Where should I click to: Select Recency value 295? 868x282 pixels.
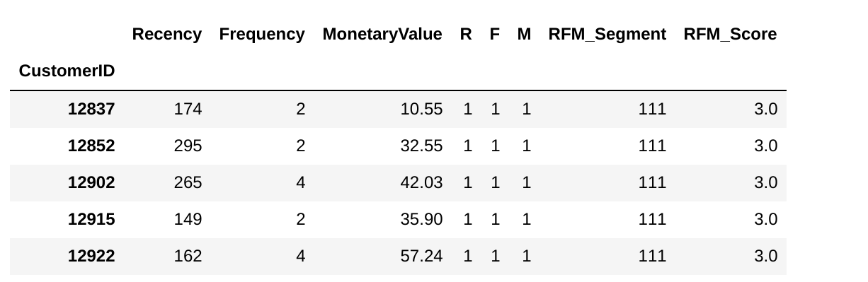click(x=188, y=146)
